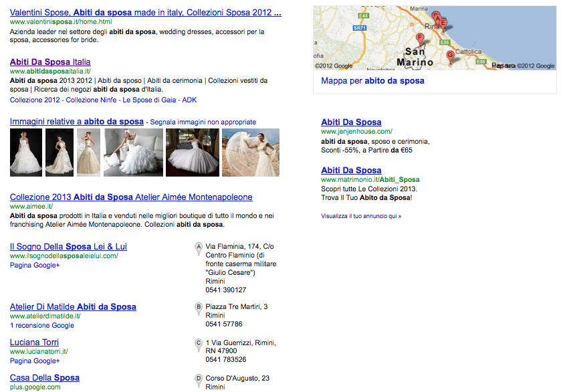
Task: Open Atelier Di Matilde Abiti da Sposa
Action: tap(73, 306)
